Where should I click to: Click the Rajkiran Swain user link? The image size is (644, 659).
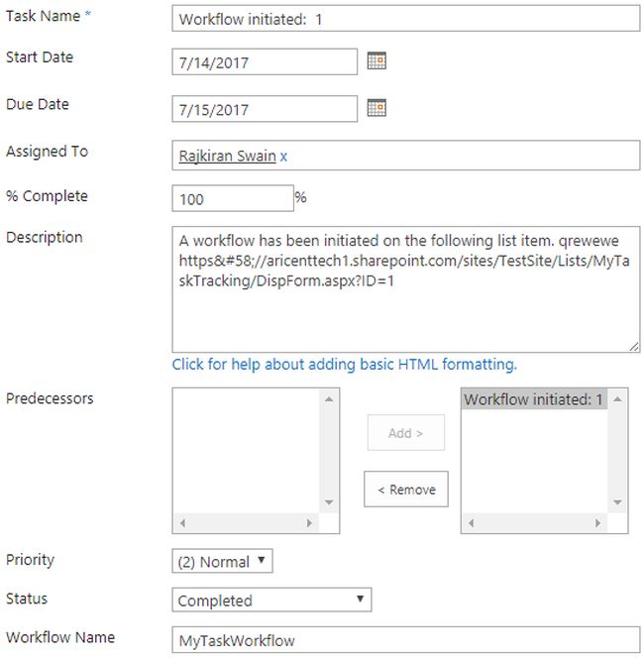click(227, 157)
